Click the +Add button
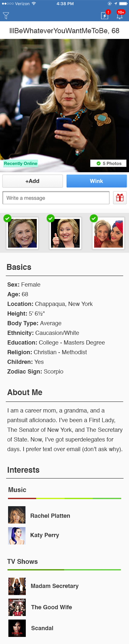Image resolution: width=129 pixels, height=644 pixels. (x=33, y=181)
